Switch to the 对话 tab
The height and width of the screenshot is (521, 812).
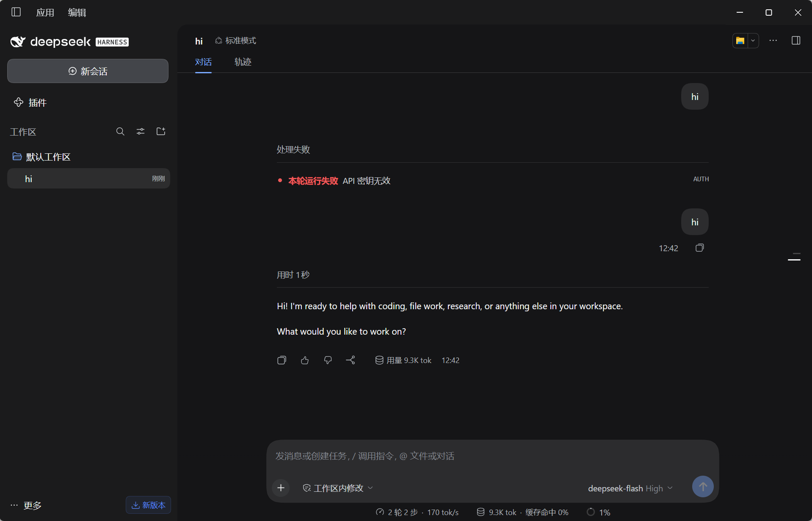pos(203,62)
